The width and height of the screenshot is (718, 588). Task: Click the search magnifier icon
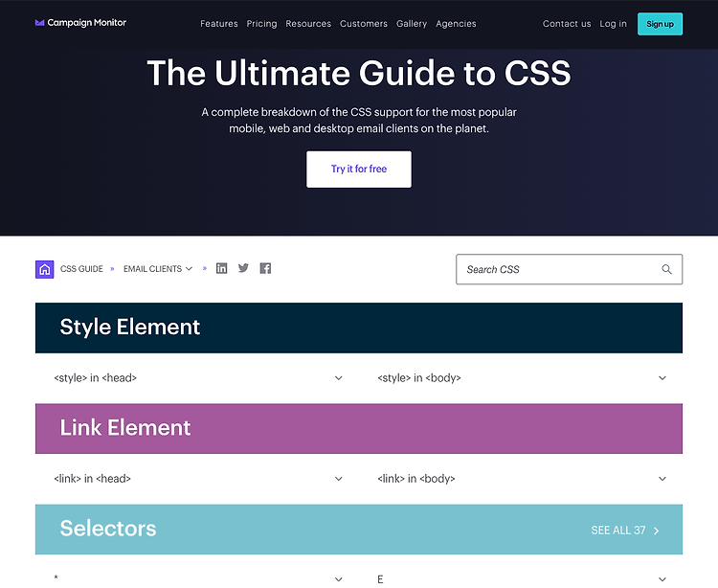(666, 269)
